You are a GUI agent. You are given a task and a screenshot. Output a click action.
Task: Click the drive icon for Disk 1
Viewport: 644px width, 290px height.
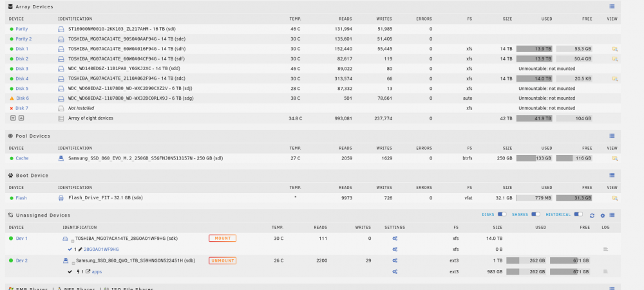coord(61,49)
